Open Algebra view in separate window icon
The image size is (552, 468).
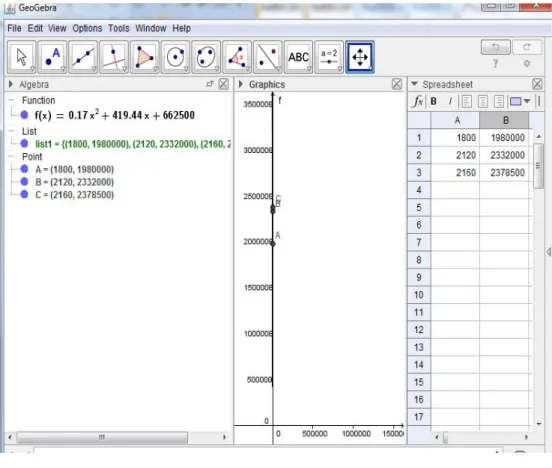click(210, 84)
